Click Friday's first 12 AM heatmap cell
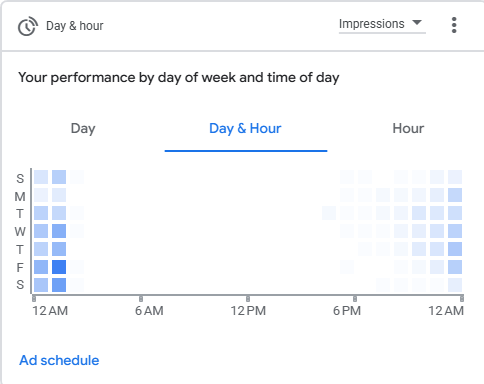 pyautogui.click(x=41, y=267)
